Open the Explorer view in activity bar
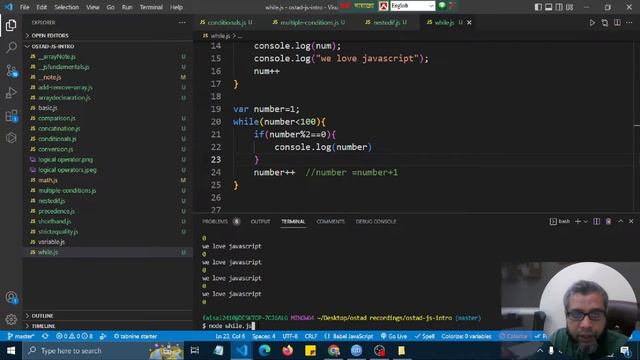The image size is (640, 360). [11, 25]
